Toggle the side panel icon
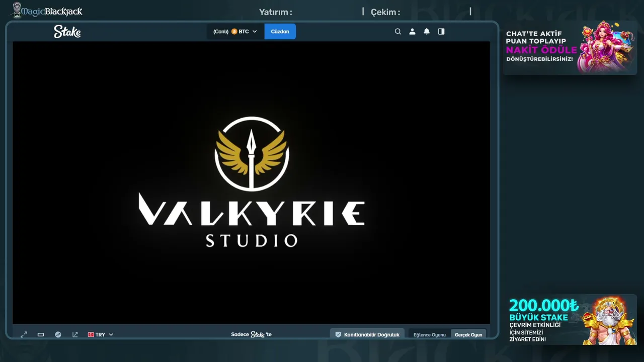The width and height of the screenshot is (644, 362). (441, 31)
